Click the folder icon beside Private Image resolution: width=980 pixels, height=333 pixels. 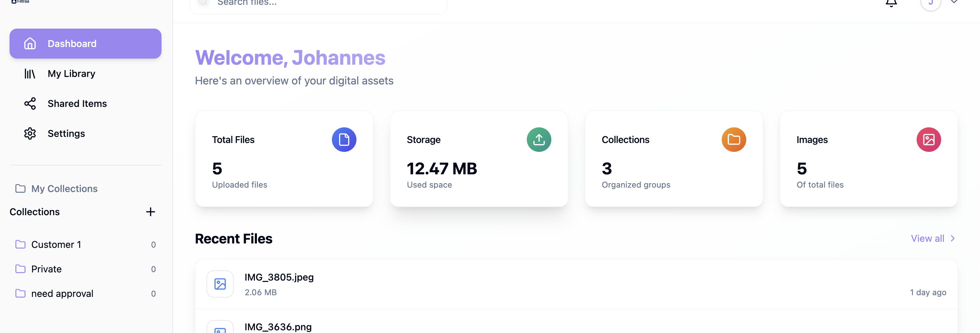tap(20, 269)
